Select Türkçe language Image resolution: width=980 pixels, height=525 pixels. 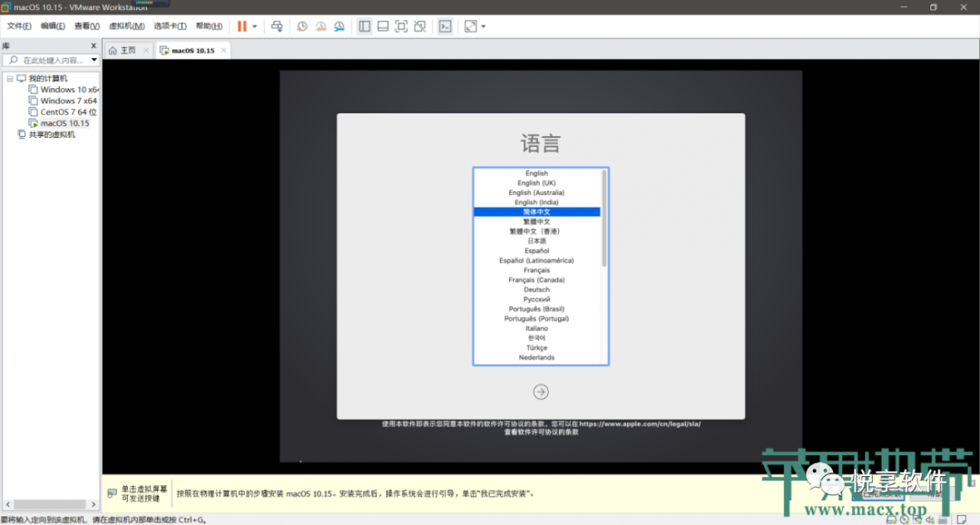click(537, 347)
